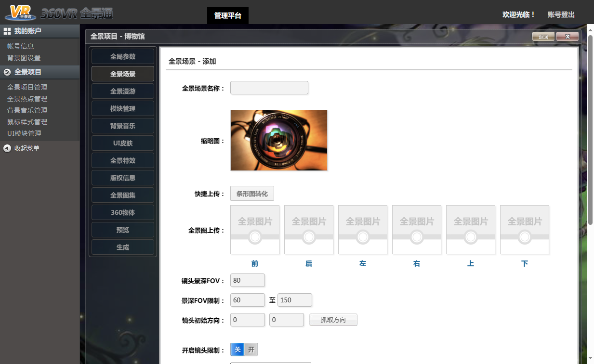
Task: Select the 全景漫游 side menu item
Action: (x=123, y=91)
